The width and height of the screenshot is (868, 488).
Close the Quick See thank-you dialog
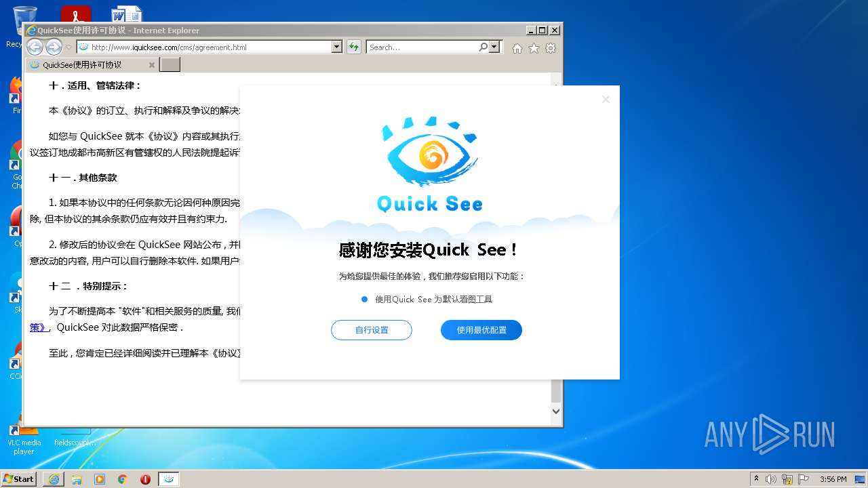pos(606,100)
